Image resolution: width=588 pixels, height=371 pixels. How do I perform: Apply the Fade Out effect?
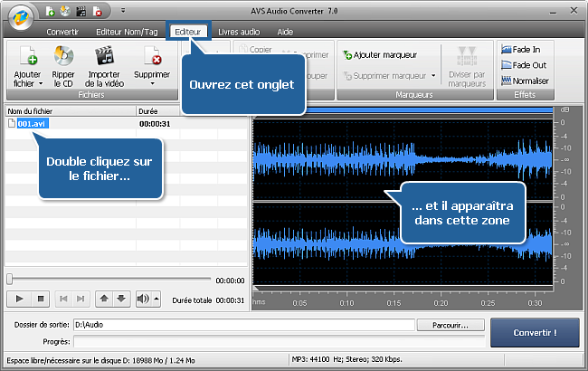tap(524, 65)
